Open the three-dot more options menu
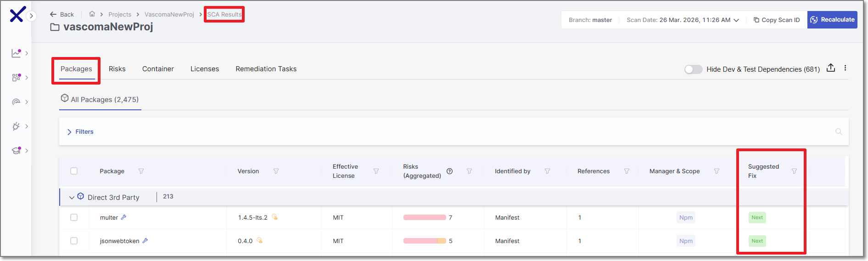 [845, 68]
